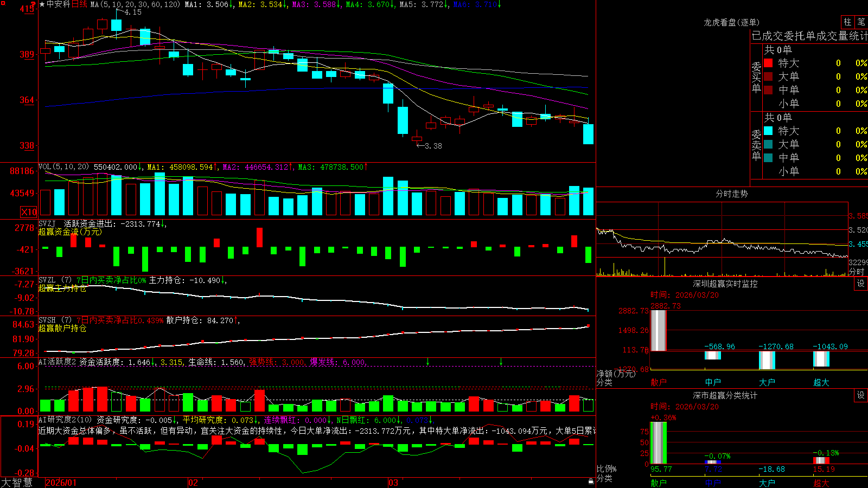Click the 大户 bar showing -1270.68
Image resolution: width=868 pixels, height=488 pixels.
click(x=767, y=360)
